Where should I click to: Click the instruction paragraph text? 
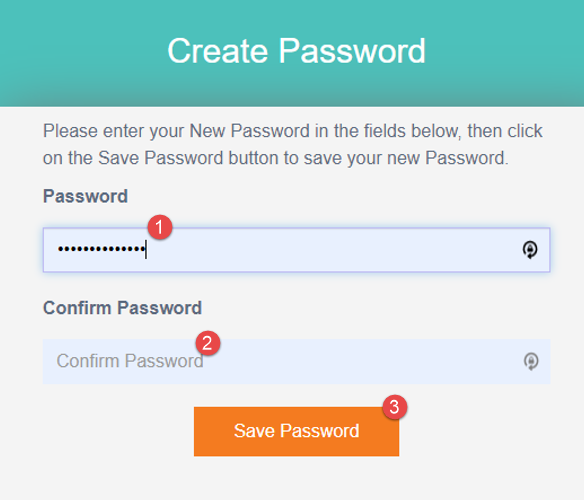tap(293, 144)
